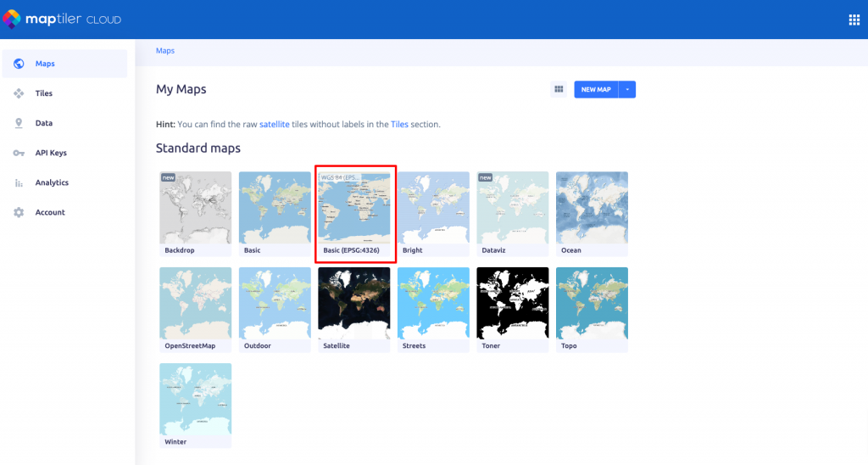Open the Bright map thumbnail
The height and width of the screenshot is (465, 868).
coord(433,208)
